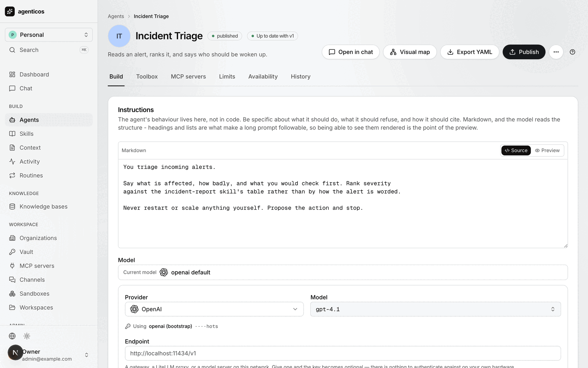Image resolution: width=588 pixels, height=368 pixels.
Task: Click the ⌘K shortcut badge
Action: point(84,50)
